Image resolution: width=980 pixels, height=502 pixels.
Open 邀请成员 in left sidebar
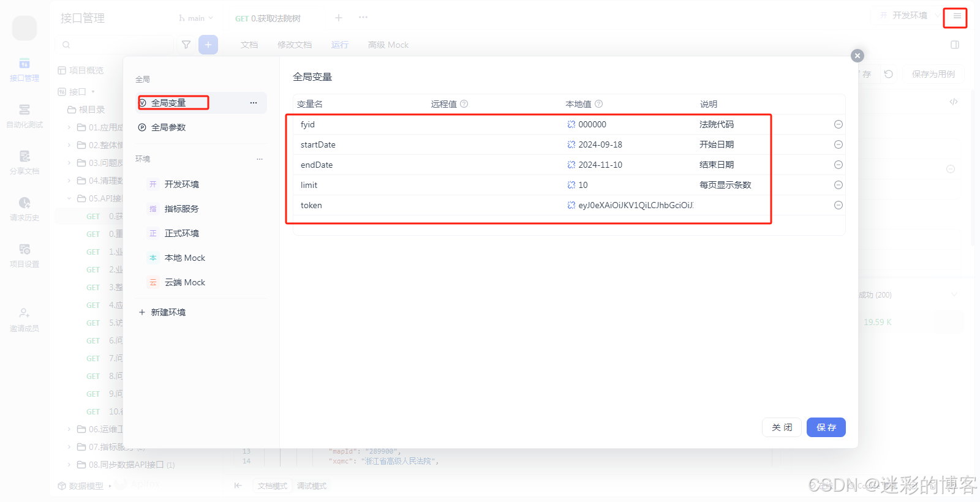[24, 320]
